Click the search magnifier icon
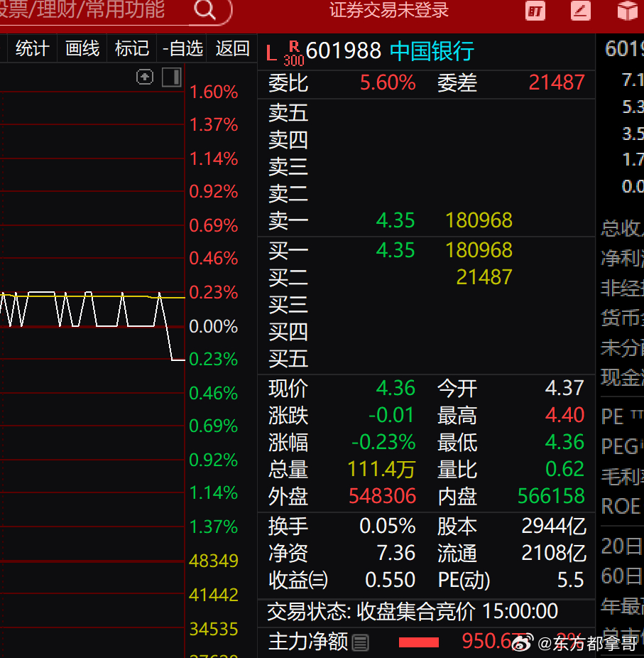Image resolution: width=644 pixels, height=658 pixels. (204, 10)
